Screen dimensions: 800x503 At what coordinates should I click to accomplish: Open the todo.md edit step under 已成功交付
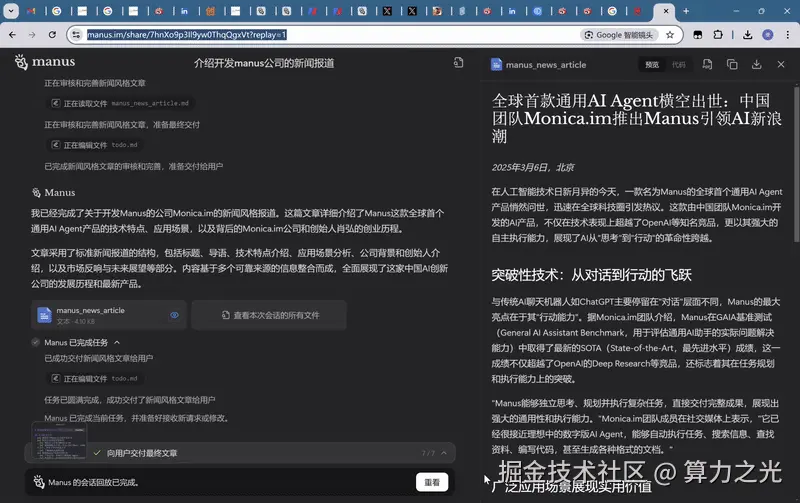tap(96, 379)
